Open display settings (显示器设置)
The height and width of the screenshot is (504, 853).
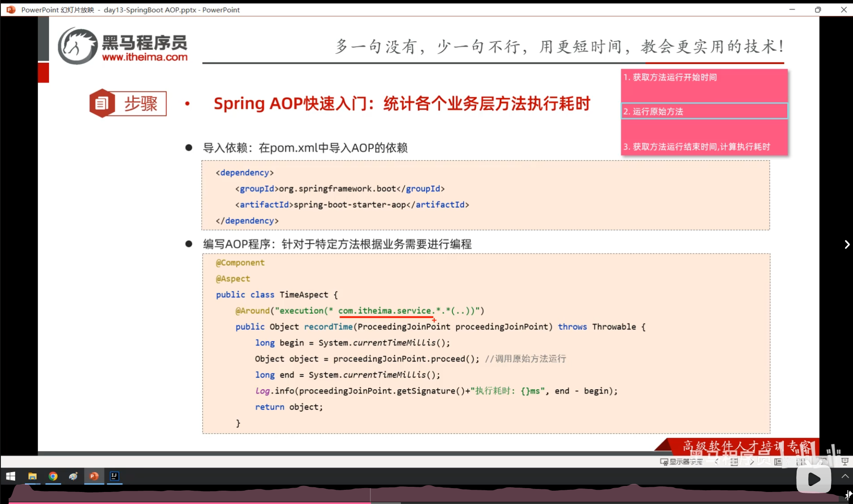(682, 461)
